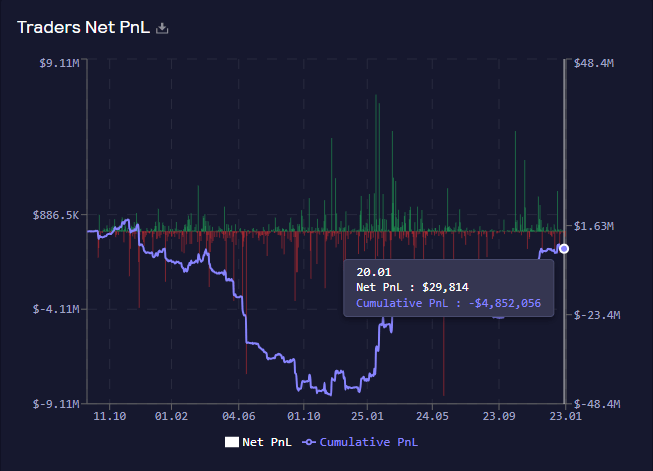Click the Cumulative PnL line marker in legend

click(309, 442)
